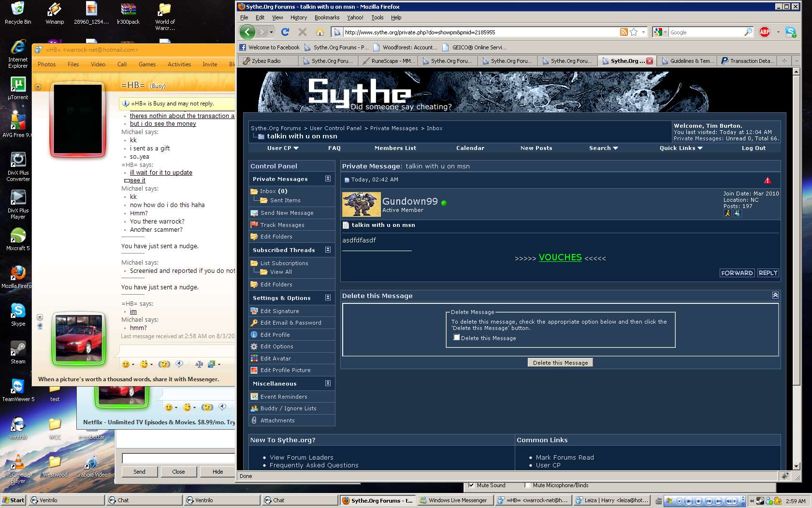Screen dimensions: 812x508
Task: Open the Mixcraft 5 desktop icon
Action: click(x=18, y=239)
